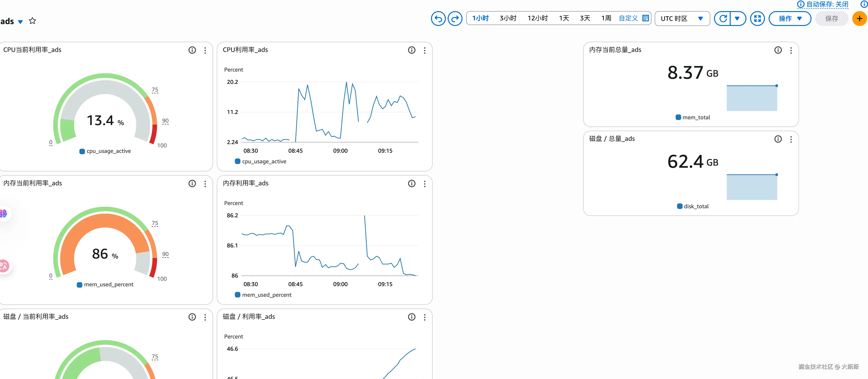Click the mem_total blue color swatch
The height and width of the screenshot is (379, 868).
click(x=678, y=117)
